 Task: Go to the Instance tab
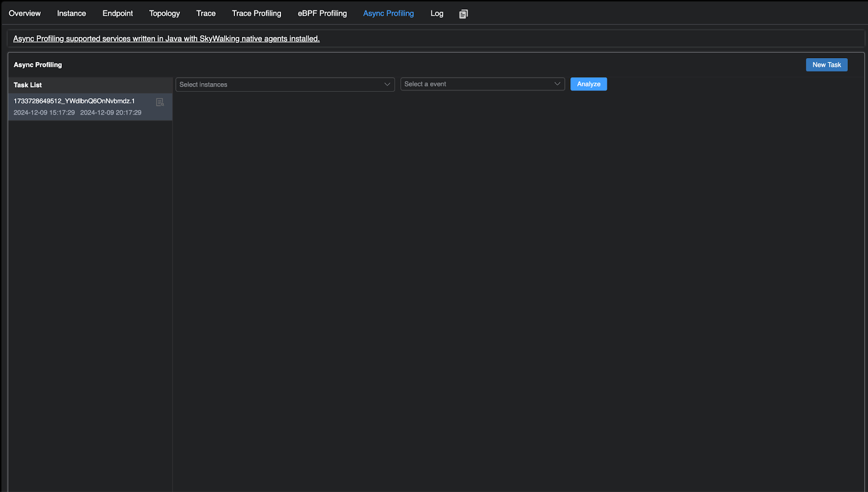pos(72,14)
